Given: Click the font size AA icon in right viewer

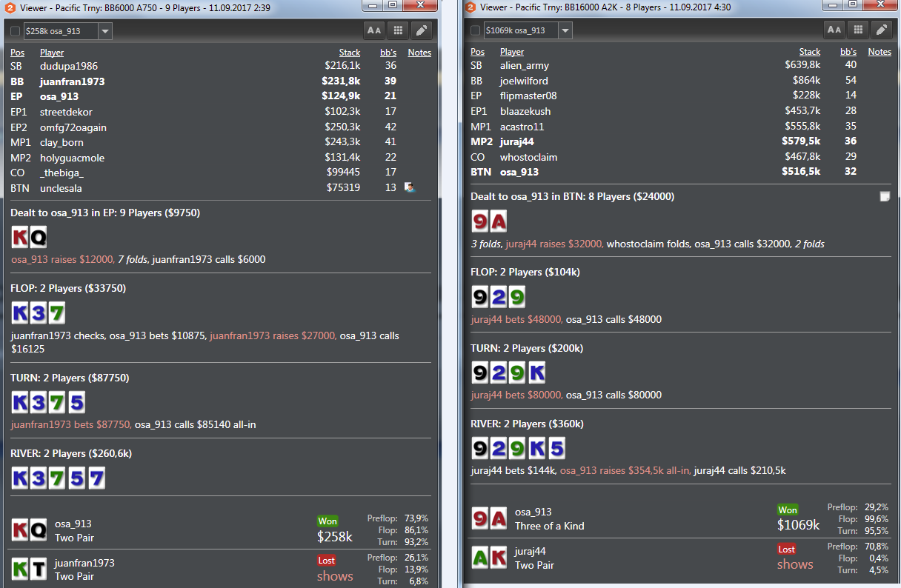Looking at the screenshot, I should click(834, 30).
